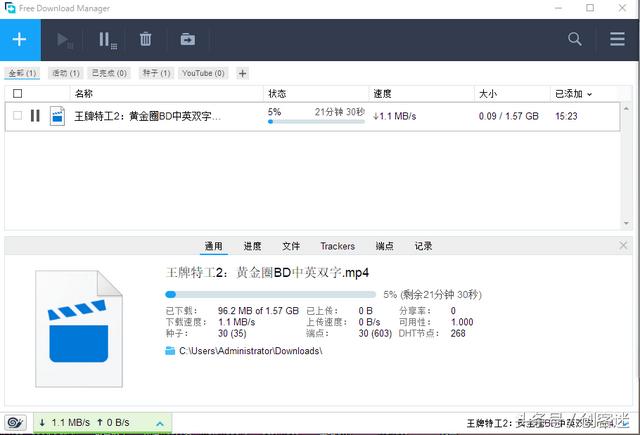Image resolution: width=640 pixels, height=435 pixels.
Task: Expand the speed panel chevron in the status bar
Action: click(x=160, y=424)
